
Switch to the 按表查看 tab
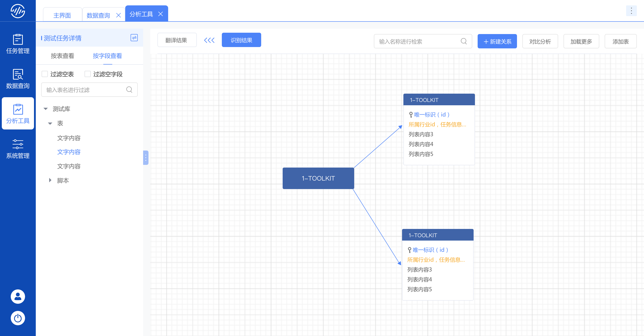coord(62,56)
